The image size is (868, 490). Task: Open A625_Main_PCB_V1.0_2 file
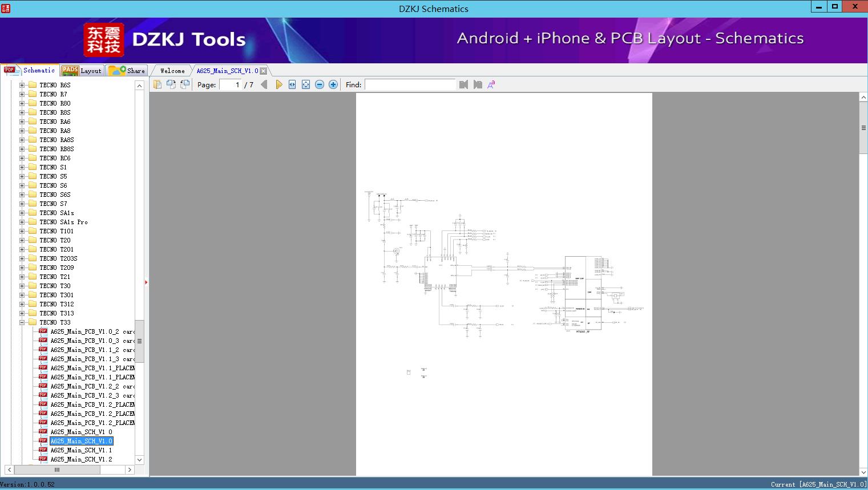pos(92,331)
